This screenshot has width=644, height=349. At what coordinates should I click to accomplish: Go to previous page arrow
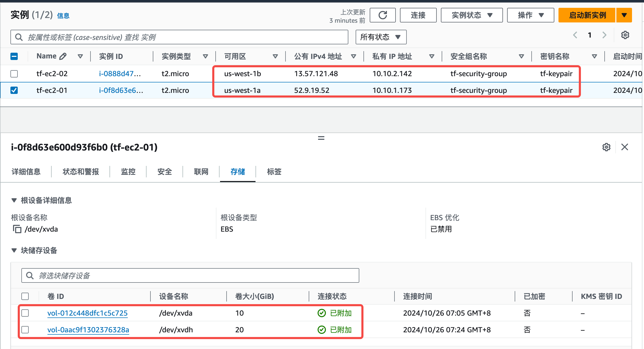click(x=575, y=35)
